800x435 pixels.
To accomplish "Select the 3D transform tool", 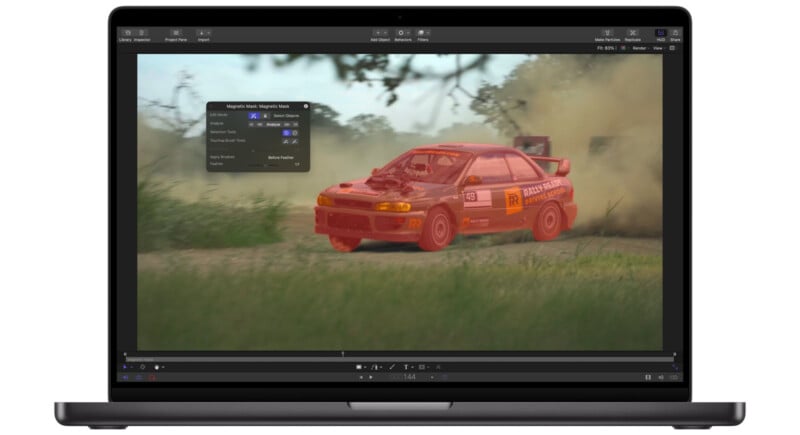I will (142, 367).
